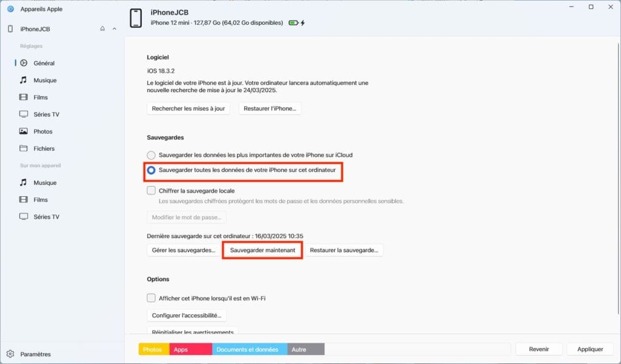Click the Général settings icon in sidebar
621x364 pixels.
24,63
